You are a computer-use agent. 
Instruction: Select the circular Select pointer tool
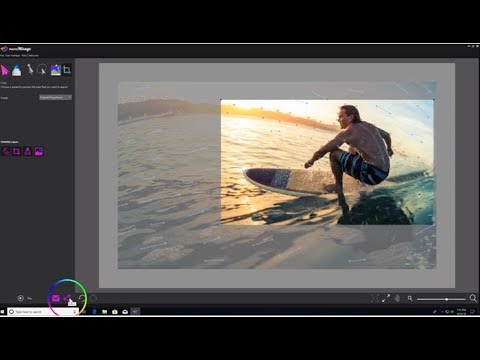coord(42,70)
